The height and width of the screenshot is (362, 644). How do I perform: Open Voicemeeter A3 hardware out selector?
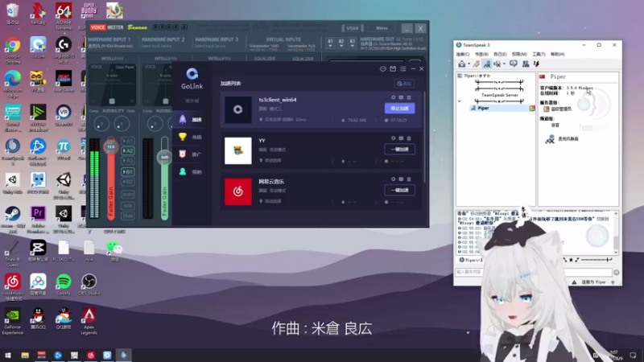(x=352, y=43)
